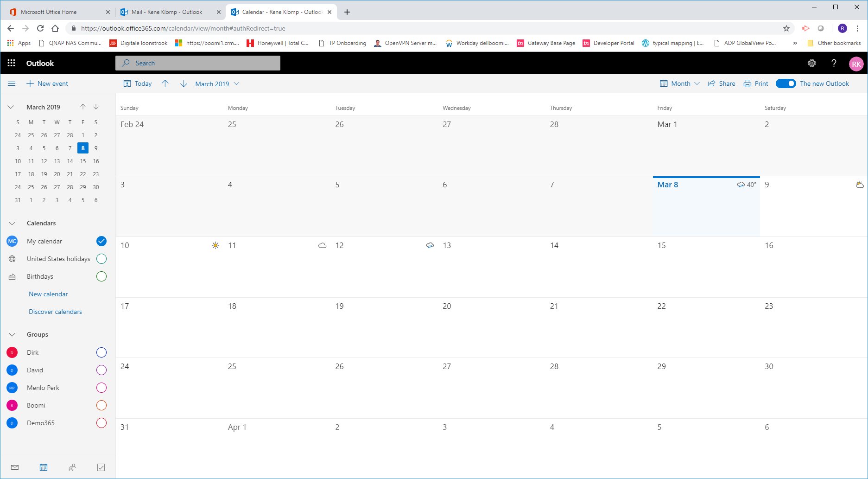Viewport: 868px width, 479px height.
Task: Open the Month view dropdown
Action: 680,83
